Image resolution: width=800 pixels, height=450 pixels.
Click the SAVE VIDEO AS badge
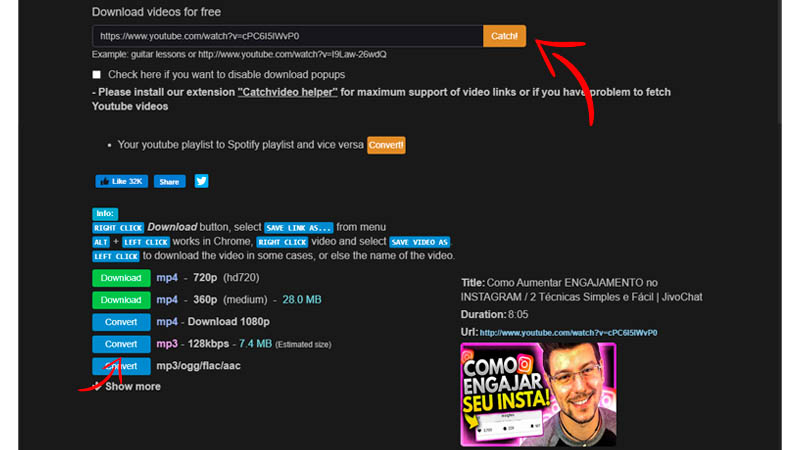419,242
